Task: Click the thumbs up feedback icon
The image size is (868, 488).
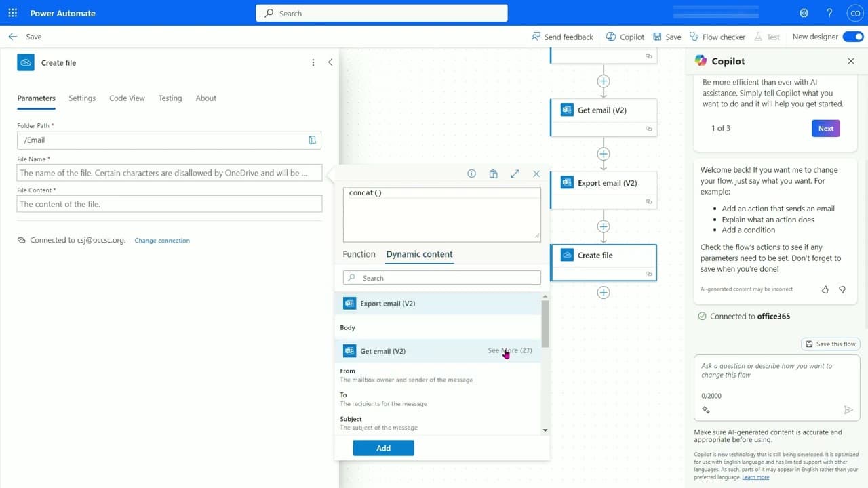Action: [x=825, y=289]
